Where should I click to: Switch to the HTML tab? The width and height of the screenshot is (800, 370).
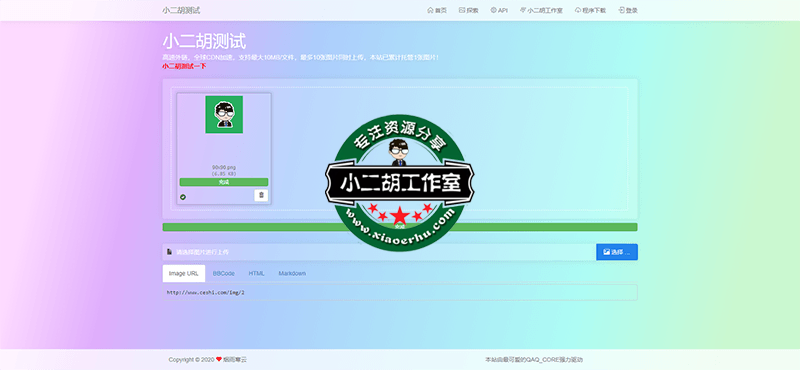[257, 274]
